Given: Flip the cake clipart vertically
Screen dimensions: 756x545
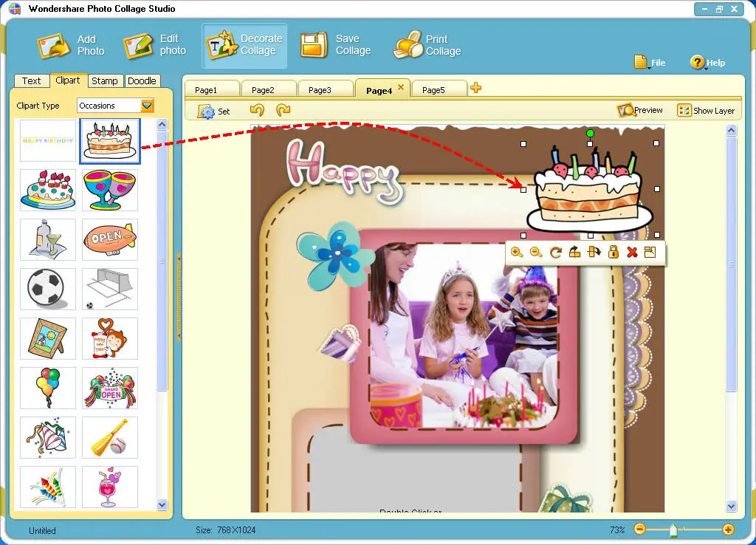Looking at the screenshot, I should [574, 253].
